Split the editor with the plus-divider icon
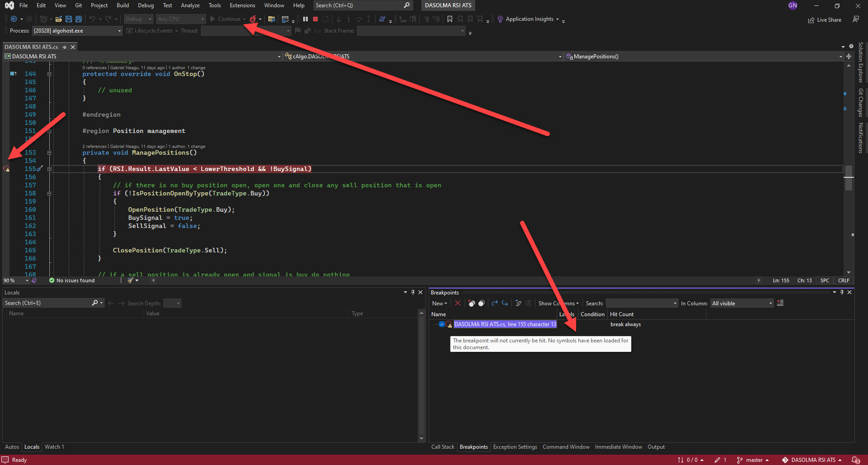Viewport: 868px width, 465px height. [849, 56]
